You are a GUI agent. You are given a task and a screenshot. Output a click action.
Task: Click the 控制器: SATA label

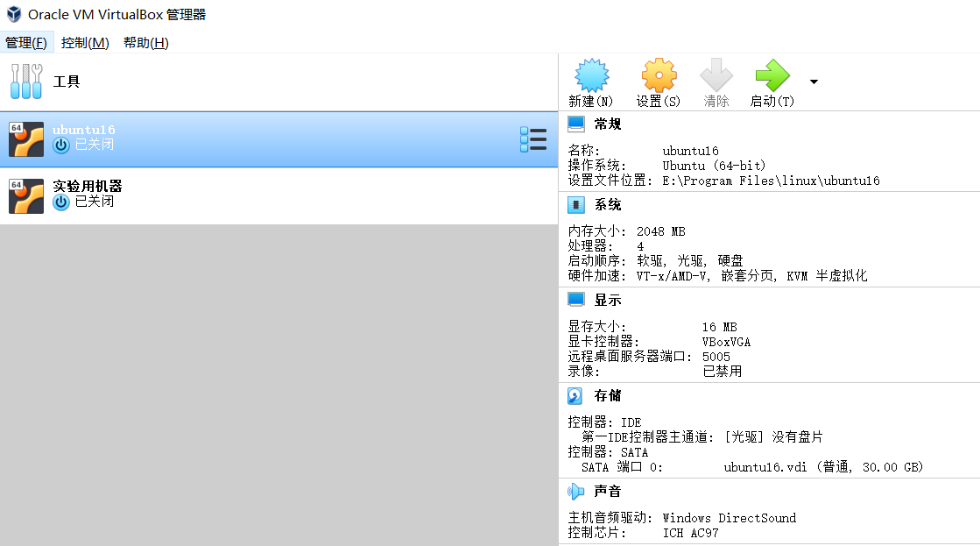(608, 452)
